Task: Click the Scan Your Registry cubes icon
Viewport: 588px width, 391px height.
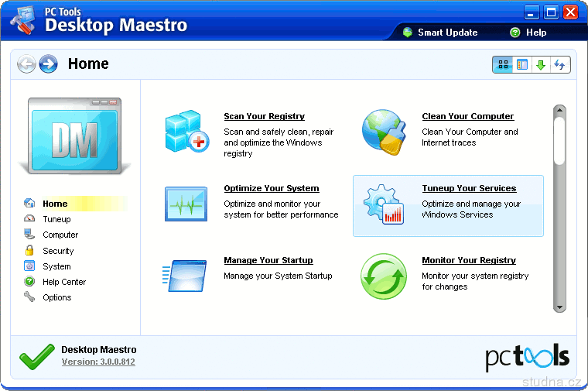Action: (x=186, y=132)
